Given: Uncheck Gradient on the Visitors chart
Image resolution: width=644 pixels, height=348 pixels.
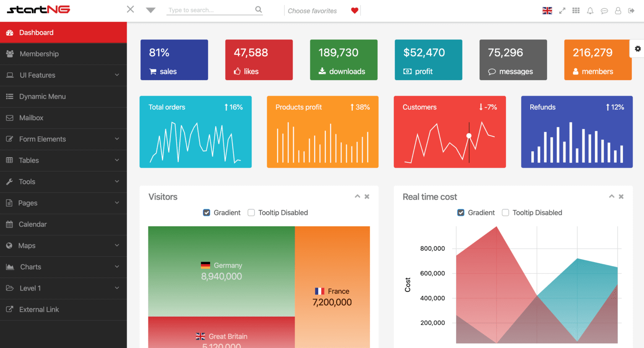Looking at the screenshot, I should tap(206, 213).
